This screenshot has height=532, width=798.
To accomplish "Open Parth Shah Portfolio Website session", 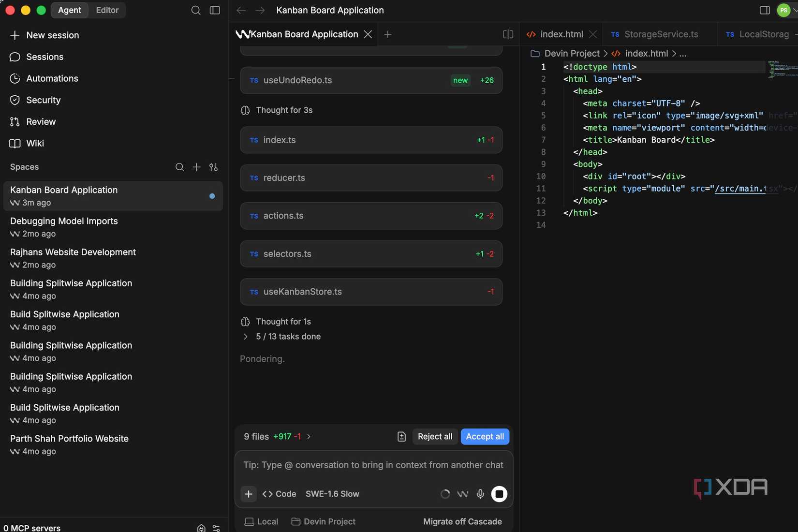I will point(113,445).
